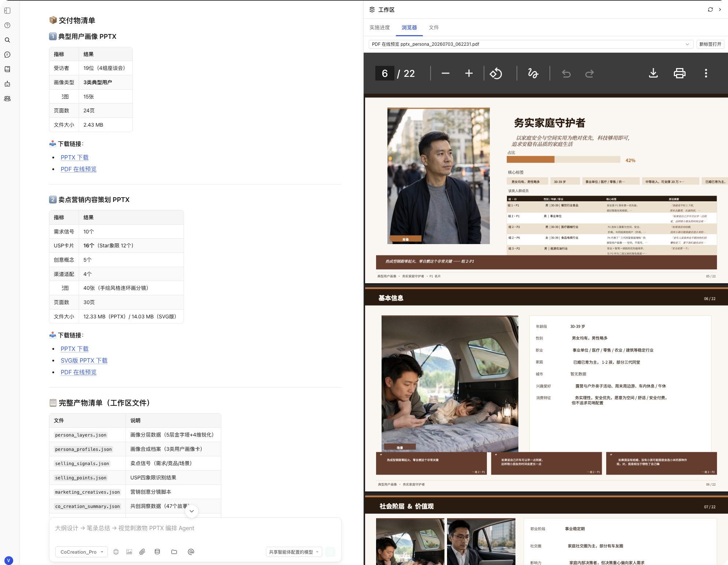
Task: Click 务实家庭守护者 slide title
Action: [549, 123]
